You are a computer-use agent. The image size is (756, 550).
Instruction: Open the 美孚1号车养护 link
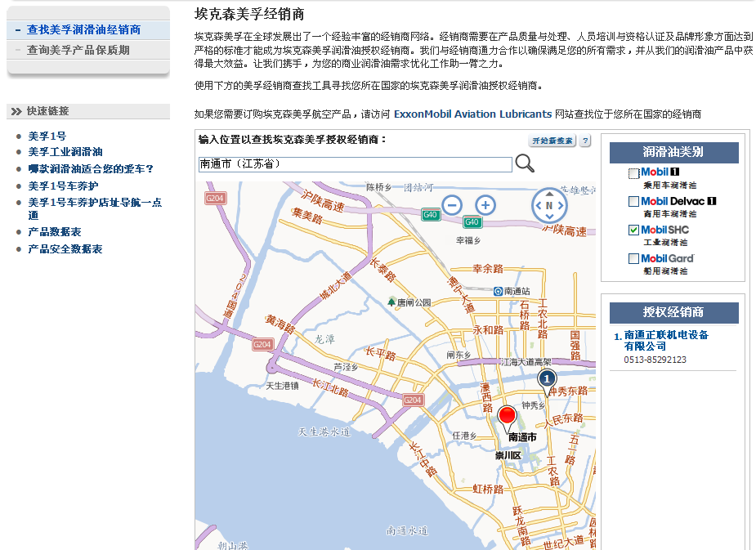coord(63,186)
